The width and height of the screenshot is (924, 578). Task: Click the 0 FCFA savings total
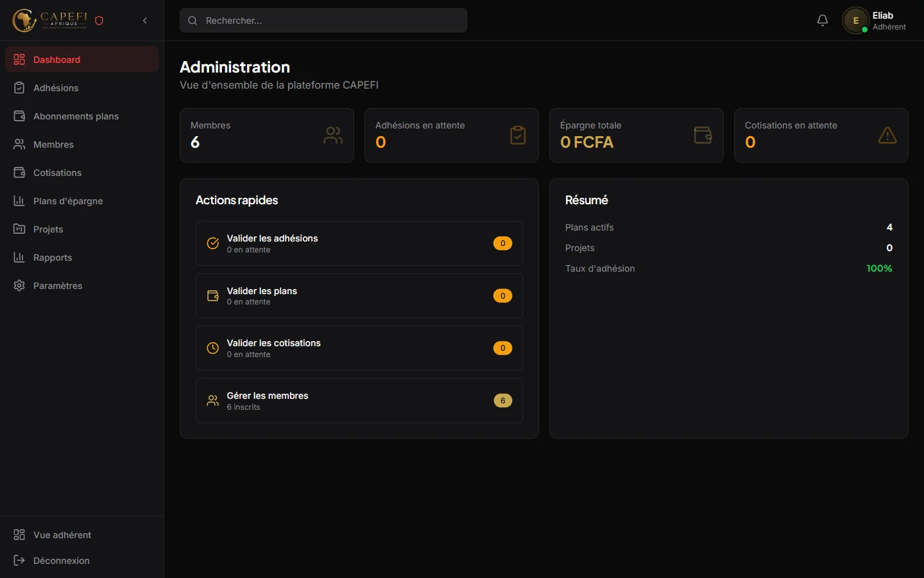(x=586, y=142)
